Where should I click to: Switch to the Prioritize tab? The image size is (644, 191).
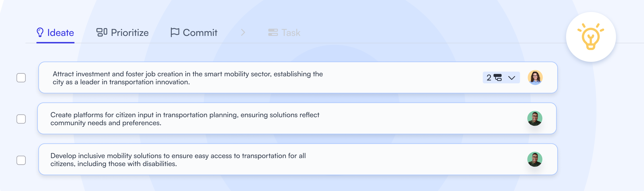pyautogui.click(x=129, y=32)
